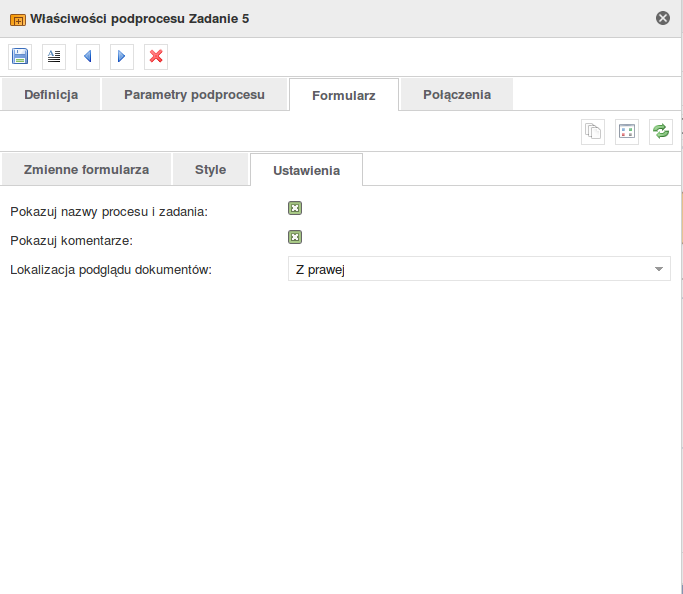Click the Pokazuj nazwy procesu i zadania label
The image size is (683, 594).
coord(109,212)
